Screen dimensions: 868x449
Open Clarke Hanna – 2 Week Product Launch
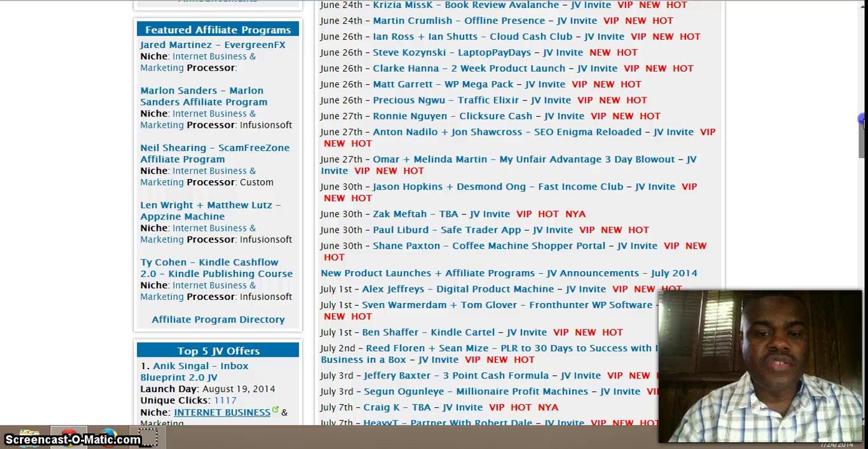tap(495, 69)
